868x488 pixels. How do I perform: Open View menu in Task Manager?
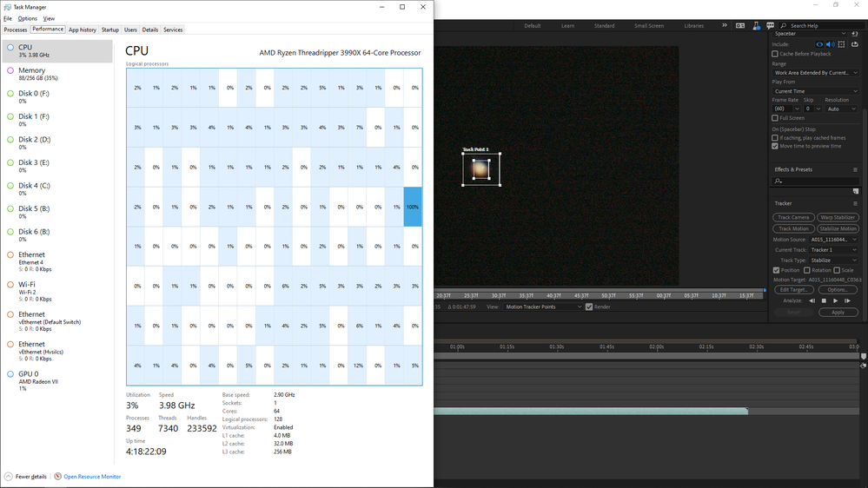[49, 18]
